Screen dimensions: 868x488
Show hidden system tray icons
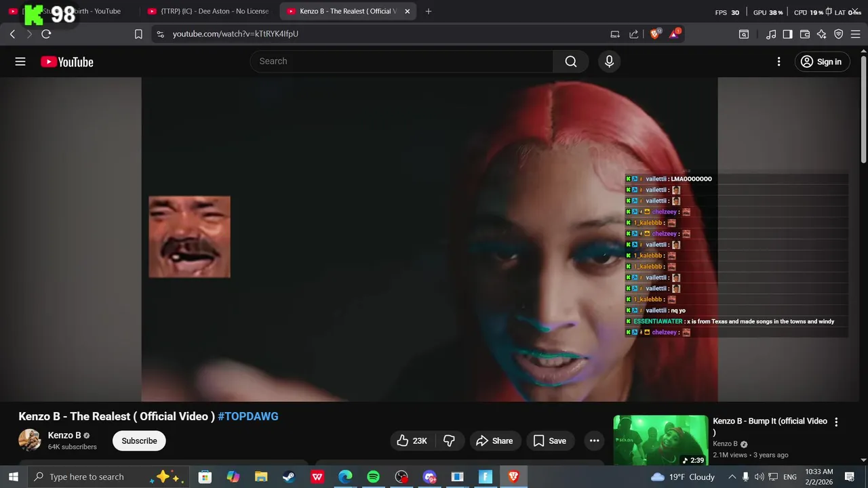(732, 476)
